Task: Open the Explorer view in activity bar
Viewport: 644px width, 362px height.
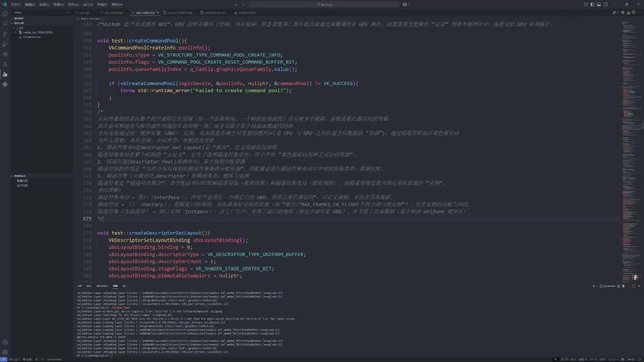Action: click(x=5, y=13)
